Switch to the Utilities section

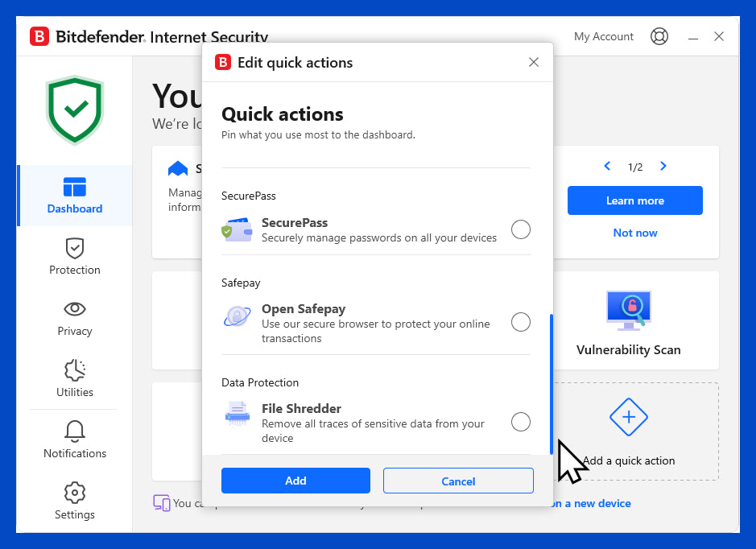[75, 378]
